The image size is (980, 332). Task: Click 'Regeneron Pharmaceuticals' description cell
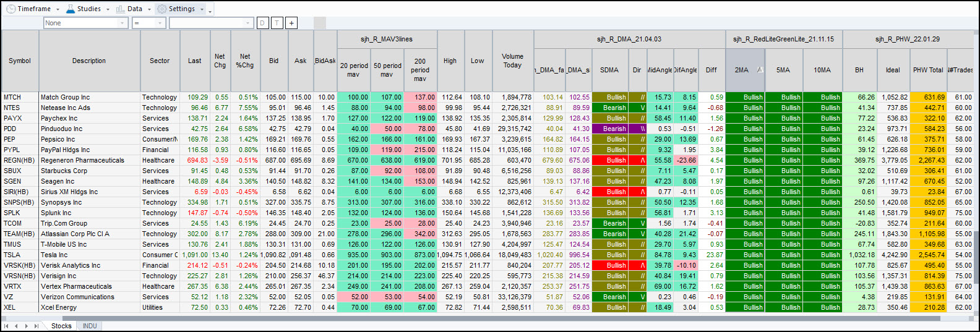click(89, 160)
